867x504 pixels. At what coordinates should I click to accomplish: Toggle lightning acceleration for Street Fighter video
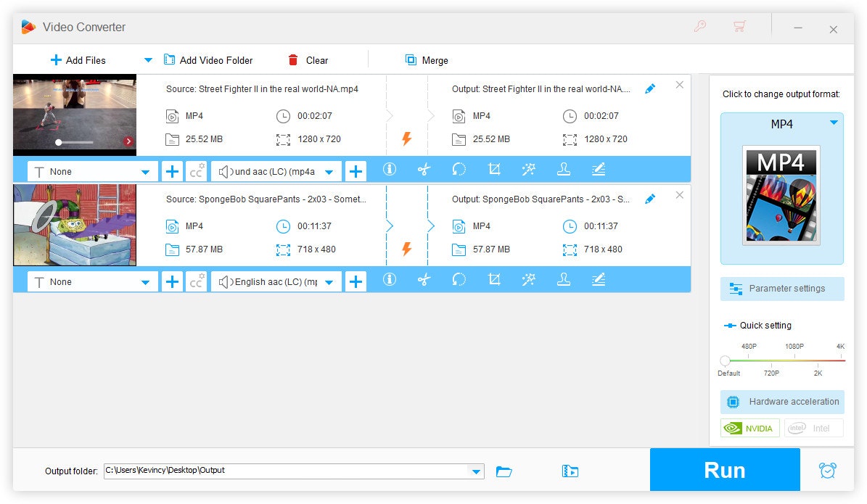407,139
